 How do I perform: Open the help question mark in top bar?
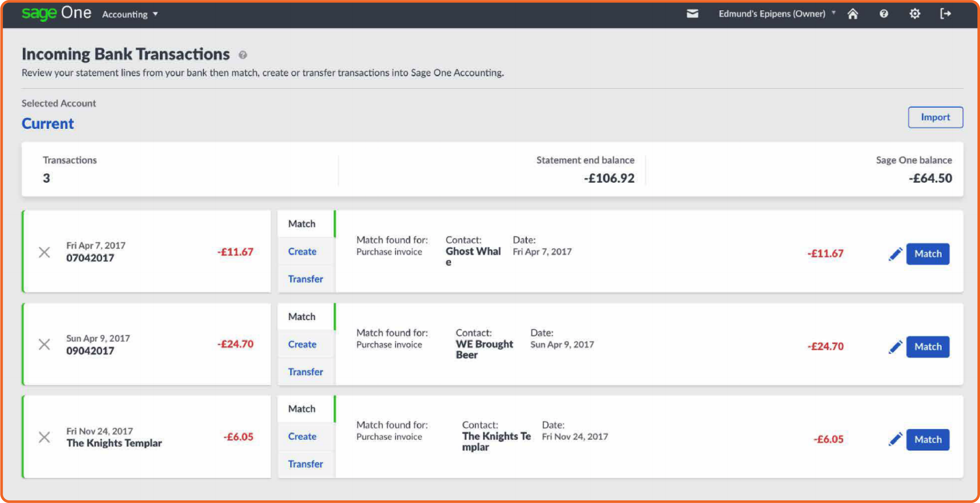click(x=883, y=14)
